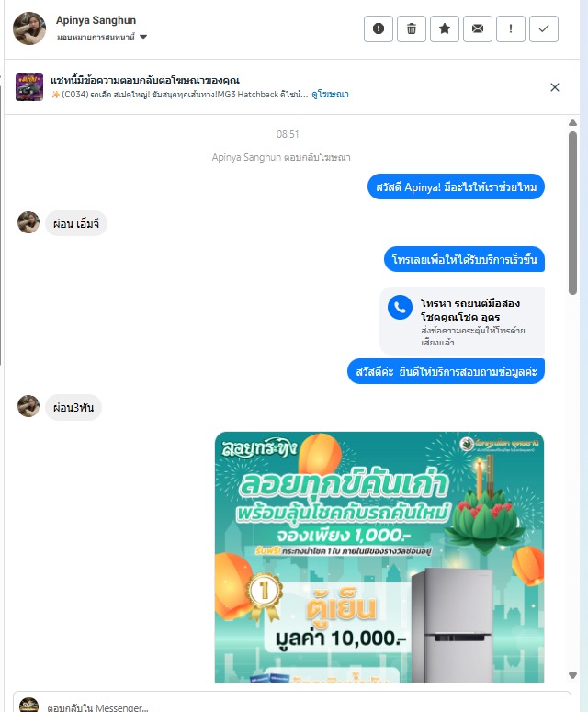The width and height of the screenshot is (588, 712).
Task: Star this conversation as follow up
Action: 445,28
